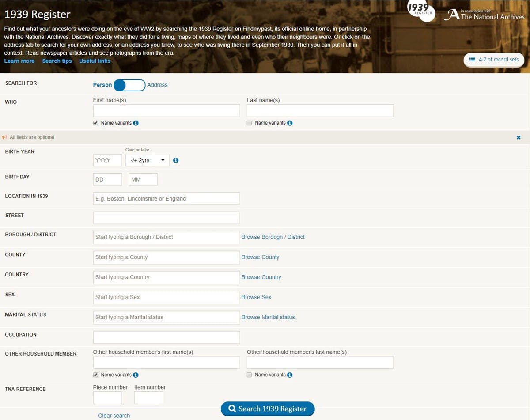
Task: Click the birthday MM field
Action: coord(143,179)
